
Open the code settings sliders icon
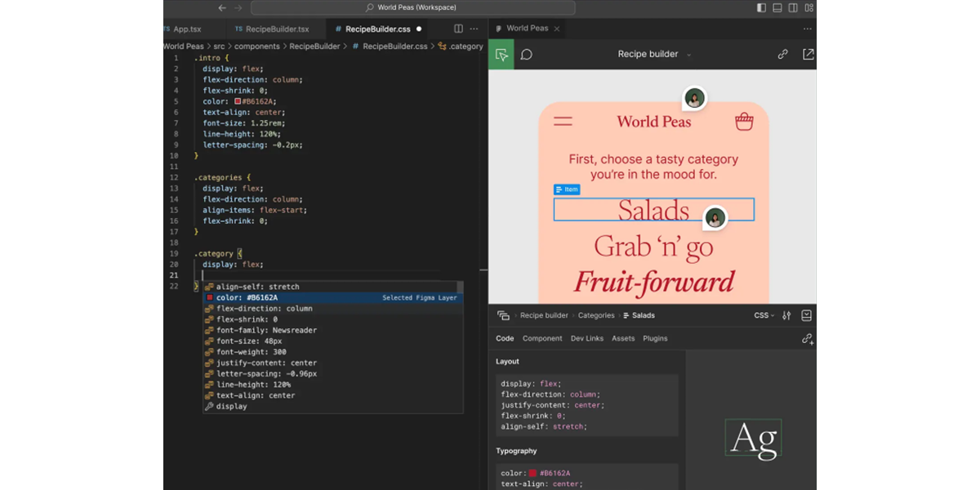tap(786, 315)
